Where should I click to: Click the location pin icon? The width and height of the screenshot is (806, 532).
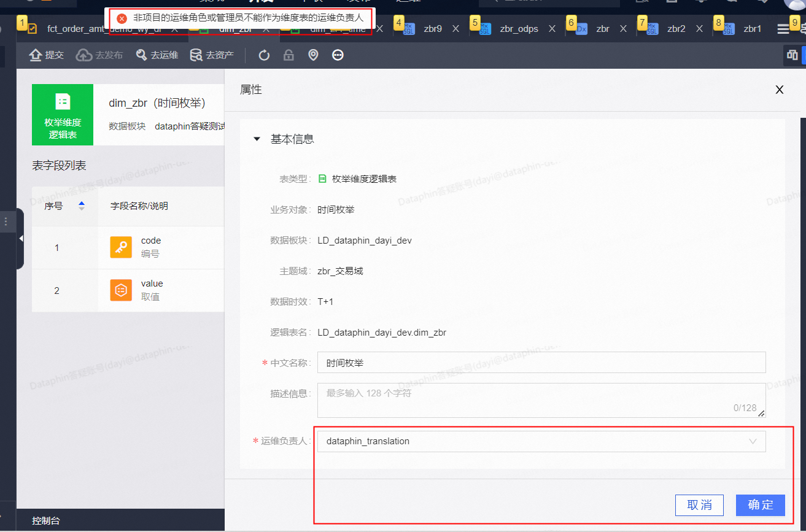(x=313, y=56)
